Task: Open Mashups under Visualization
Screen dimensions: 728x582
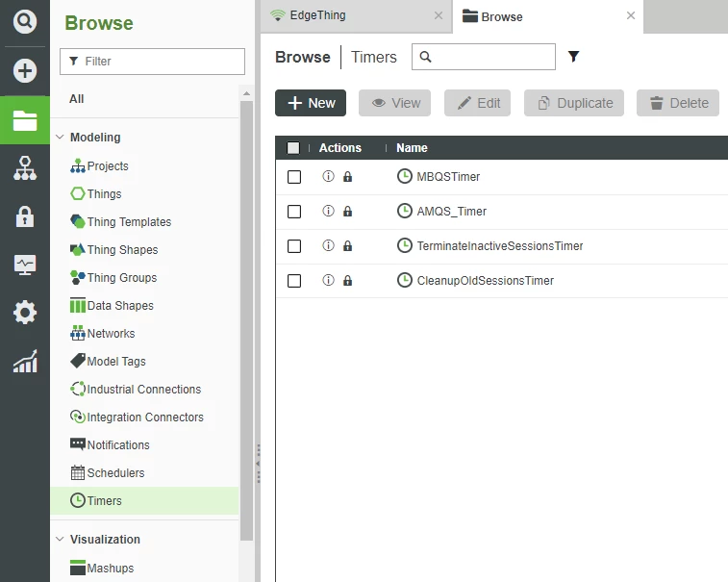Action: click(x=102, y=568)
